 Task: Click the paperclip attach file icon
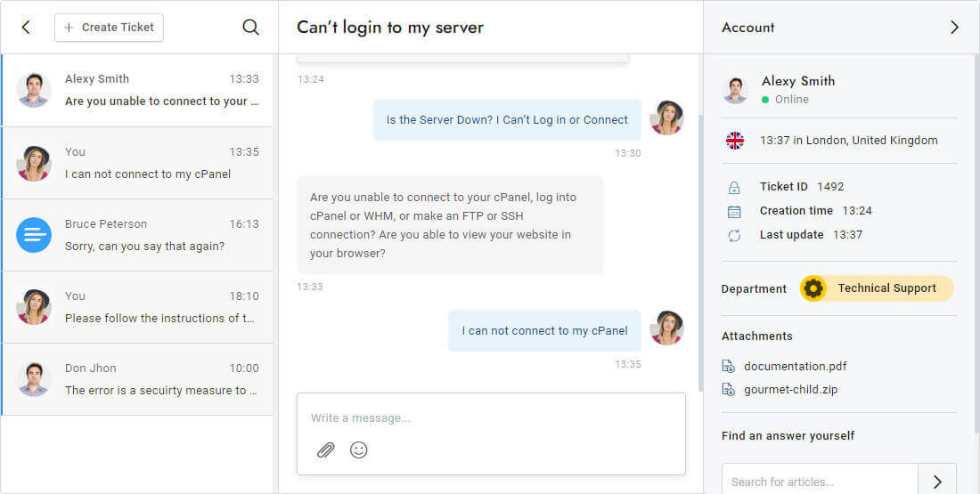pyautogui.click(x=325, y=450)
